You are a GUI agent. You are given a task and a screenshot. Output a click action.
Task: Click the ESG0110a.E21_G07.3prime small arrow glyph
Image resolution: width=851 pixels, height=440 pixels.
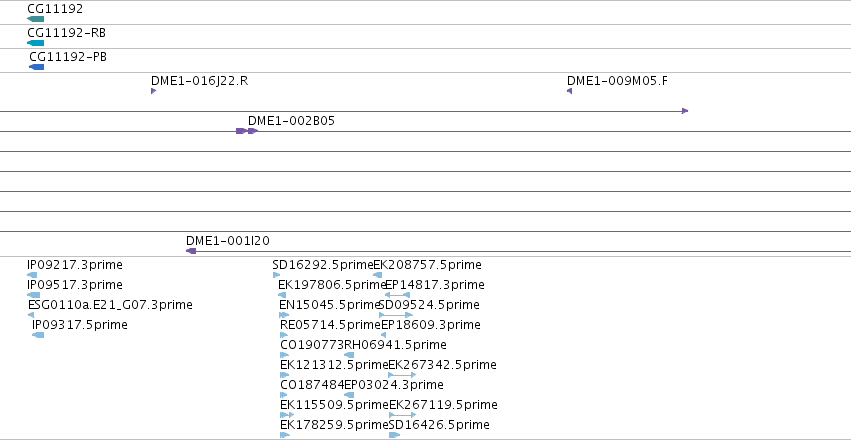[x=31, y=315]
